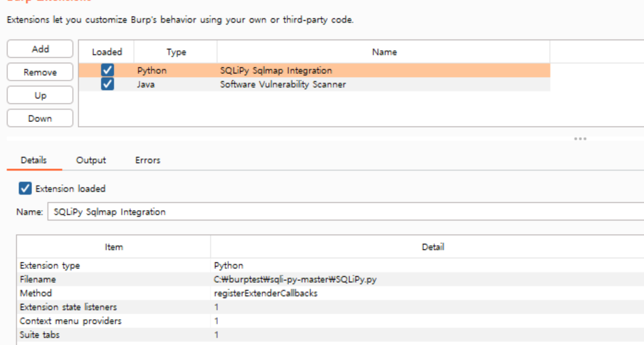The height and width of the screenshot is (345, 644).
Task: Select the Method item cell
Action: (x=36, y=293)
